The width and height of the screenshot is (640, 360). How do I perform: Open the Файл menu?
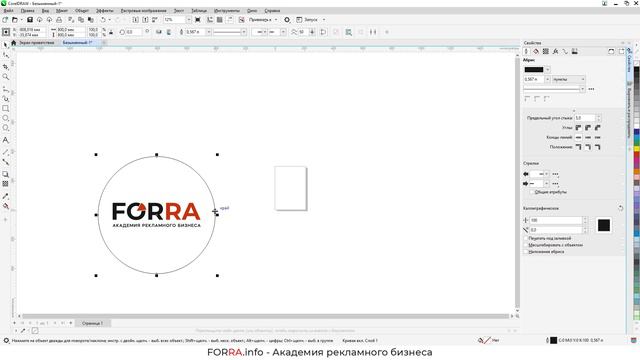(x=9, y=11)
